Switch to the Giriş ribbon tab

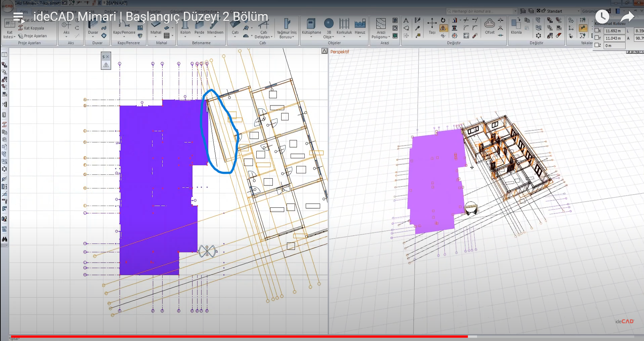(24, 12)
